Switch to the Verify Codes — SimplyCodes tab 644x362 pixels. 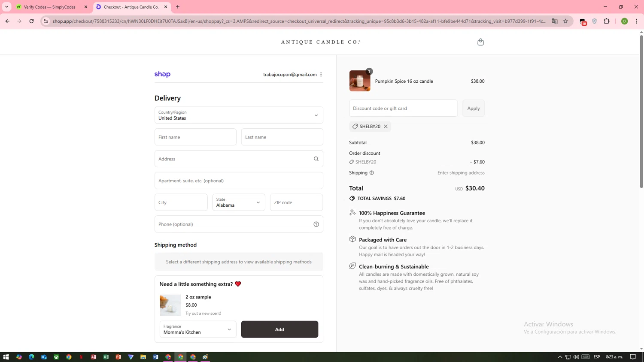[49, 7]
